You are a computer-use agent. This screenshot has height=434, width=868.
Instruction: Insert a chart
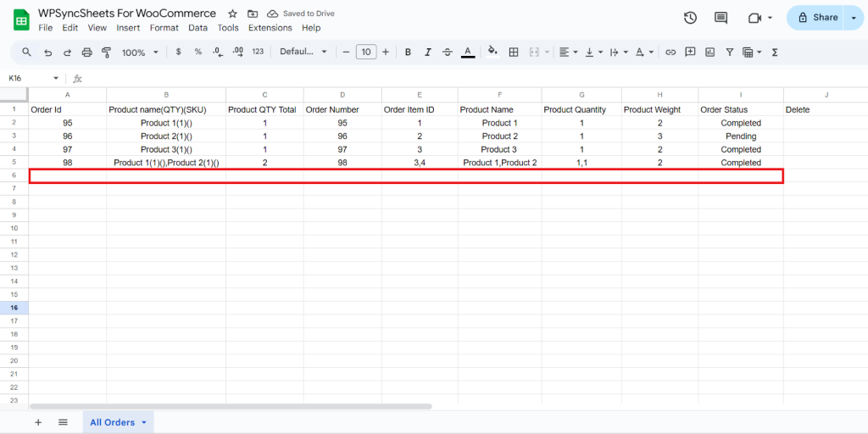tap(709, 52)
